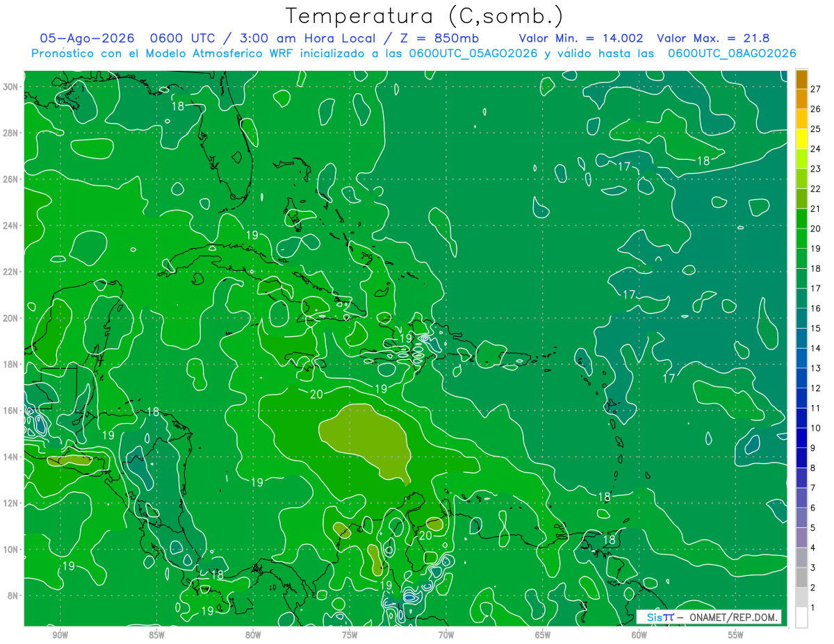
Task: Click the white swatch at legend bottom
Action: pyautogui.click(x=801, y=617)
